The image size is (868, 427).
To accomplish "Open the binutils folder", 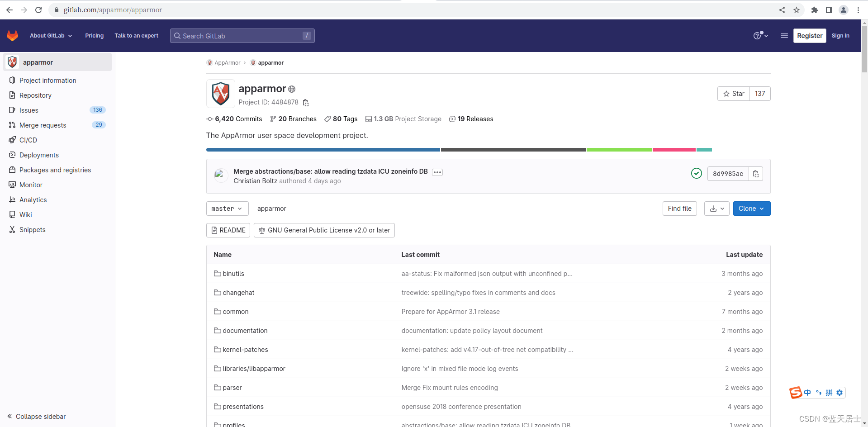I will [x=233, y=274].
